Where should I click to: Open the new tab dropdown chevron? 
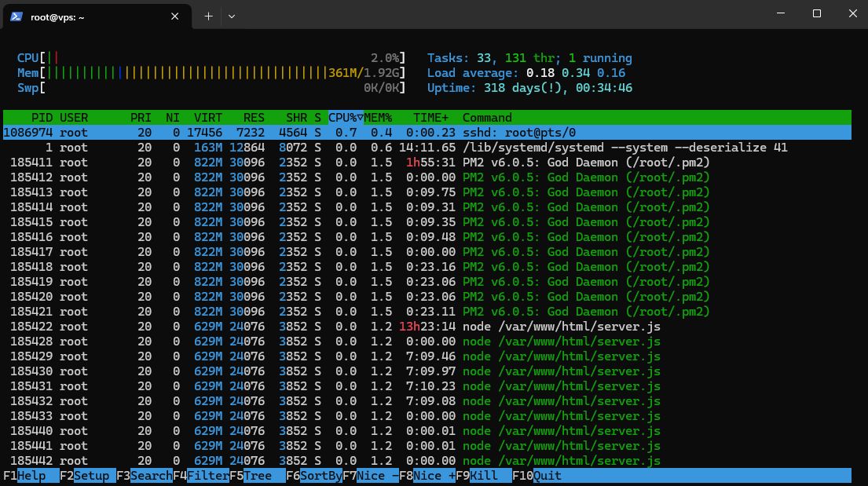[x=230, y=16]
